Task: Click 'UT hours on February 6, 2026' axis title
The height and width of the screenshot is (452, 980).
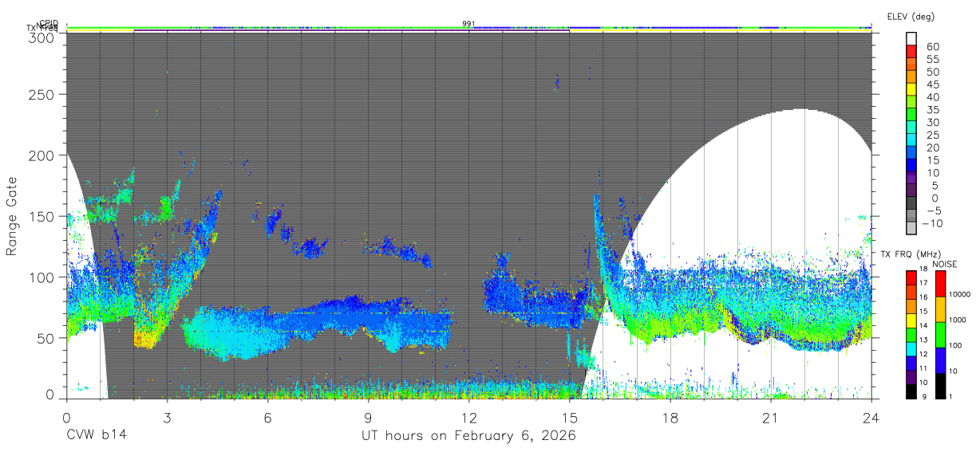Action: point(469,436)
